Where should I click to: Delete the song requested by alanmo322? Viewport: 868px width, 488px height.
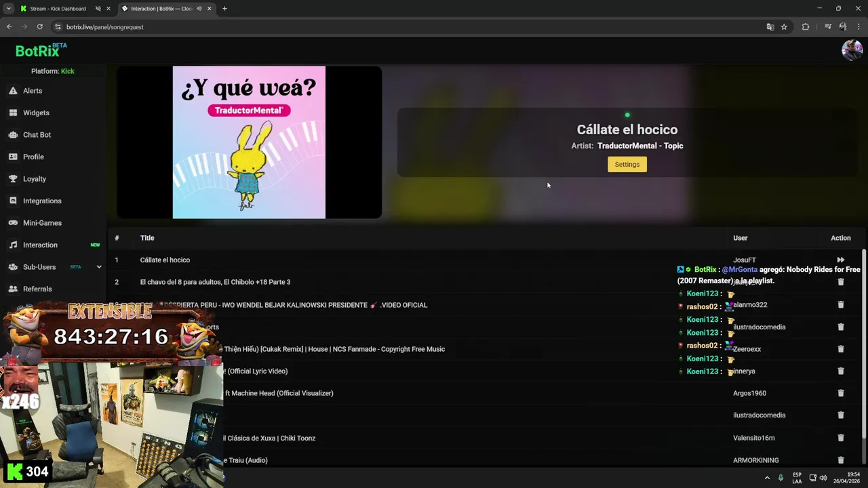click(x=841, y=305)
